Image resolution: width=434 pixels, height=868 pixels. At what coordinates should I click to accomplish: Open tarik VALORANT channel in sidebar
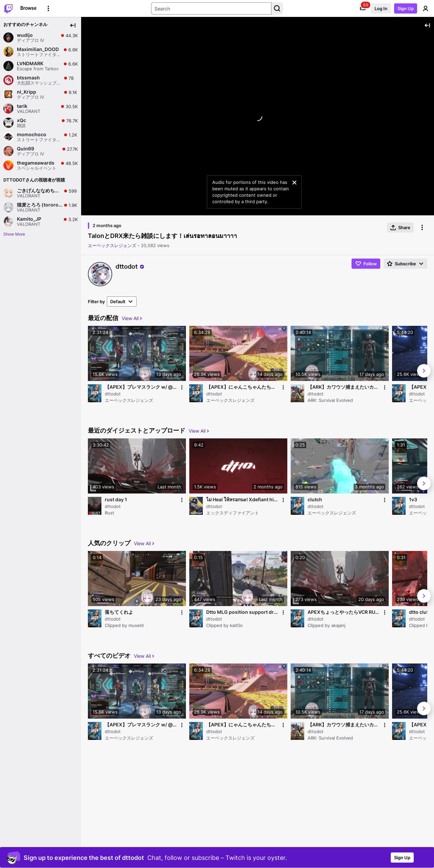tap(41, 108)
